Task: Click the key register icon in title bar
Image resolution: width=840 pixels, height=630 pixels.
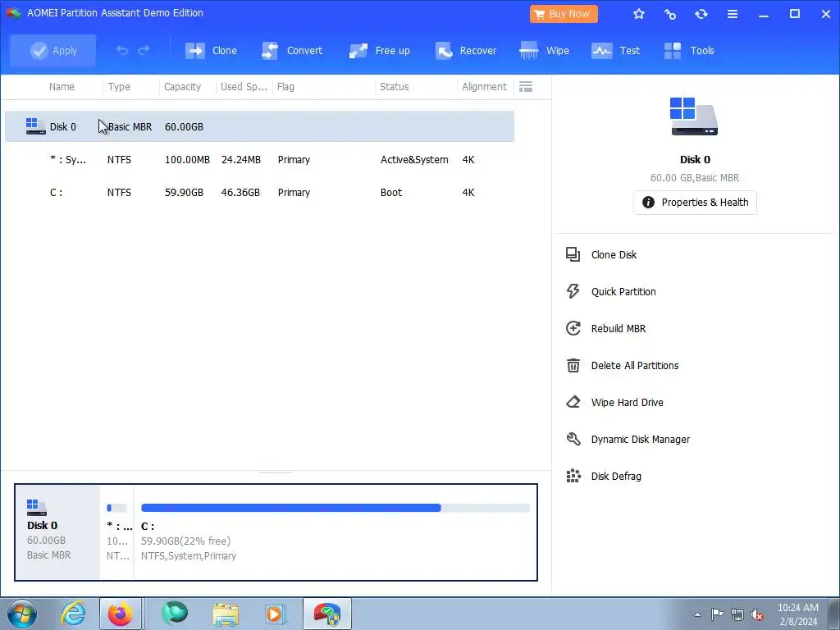Action: [x=669, y=14]
